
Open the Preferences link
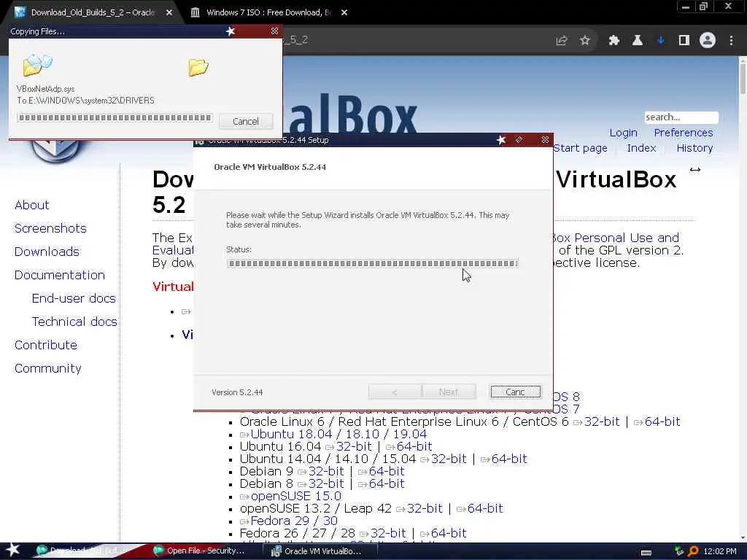(683, 133)
